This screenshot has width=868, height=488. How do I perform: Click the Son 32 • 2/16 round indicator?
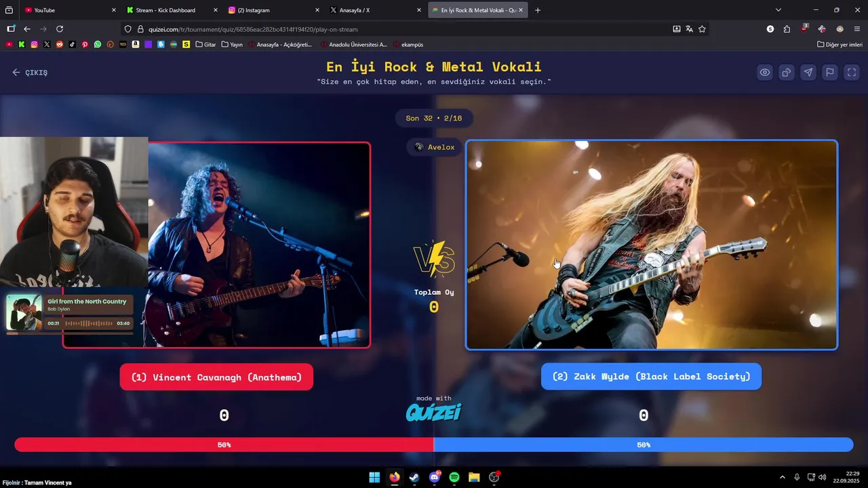tap(434, 118)
